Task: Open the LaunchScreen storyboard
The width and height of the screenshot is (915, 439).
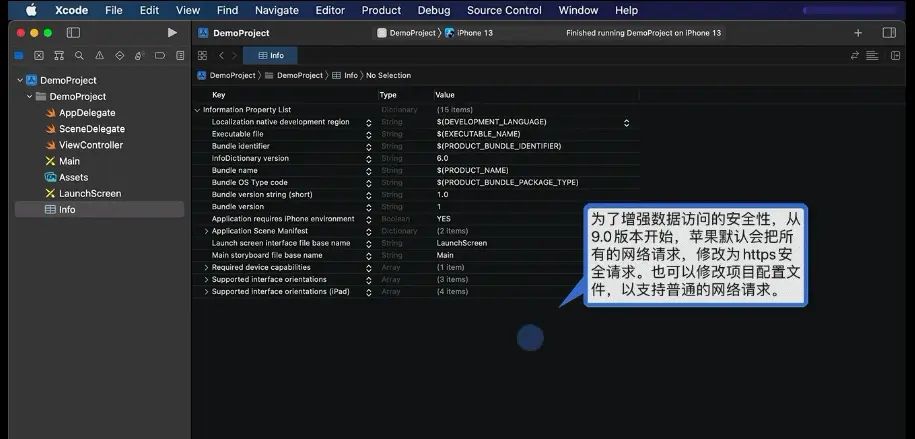Action: [83, 193]
